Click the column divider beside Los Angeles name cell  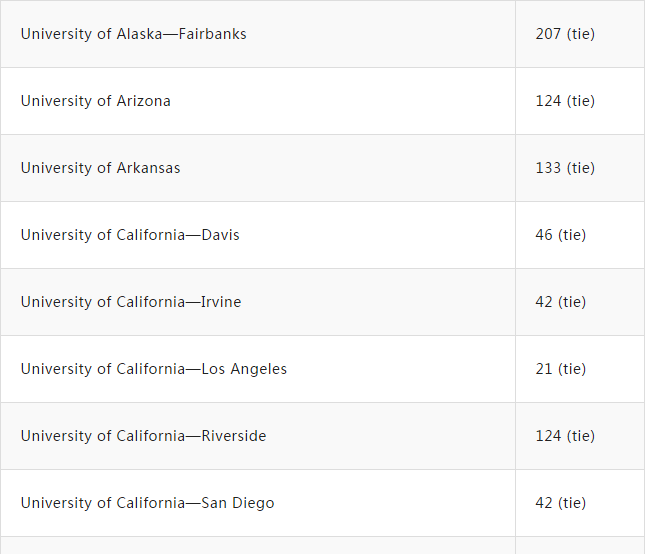pyautogui.click(x=515, y=369)
